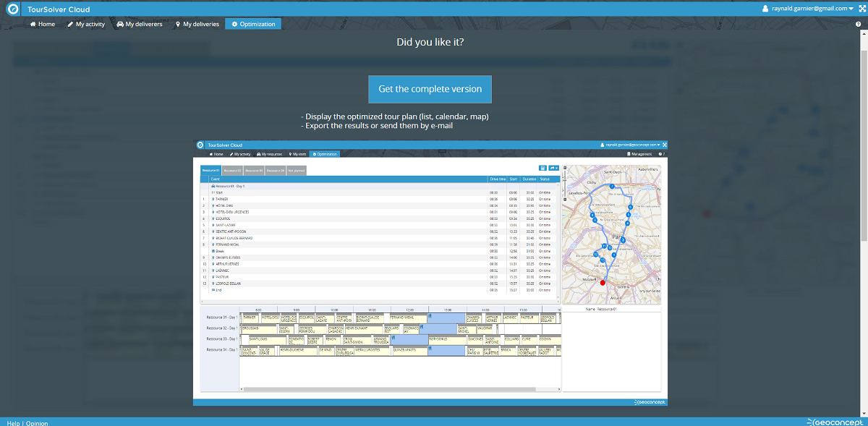Click the optimized tour plan preview image
Image resolution: width=868 pixels, height=426 pixels.
click(x=430, y=272)
